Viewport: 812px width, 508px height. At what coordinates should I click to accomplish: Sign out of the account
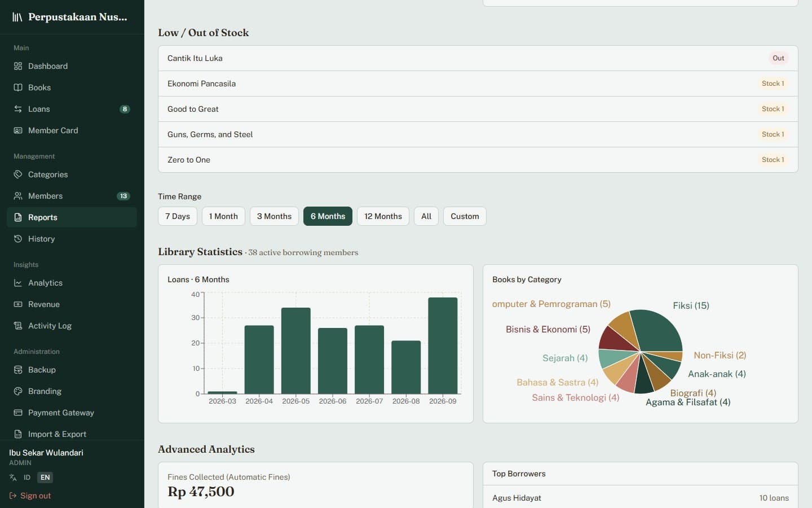pyautogui.click(x=30, y=496)
